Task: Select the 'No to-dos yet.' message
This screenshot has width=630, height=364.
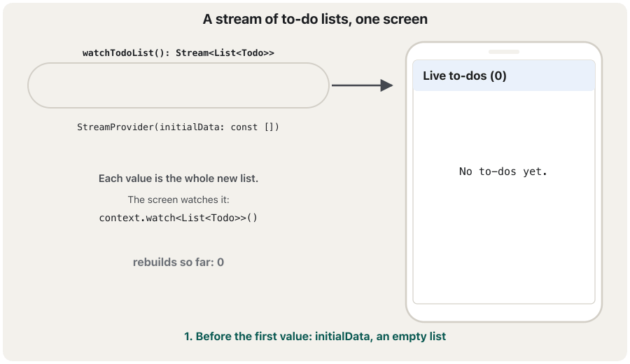Action: (503, 171)
